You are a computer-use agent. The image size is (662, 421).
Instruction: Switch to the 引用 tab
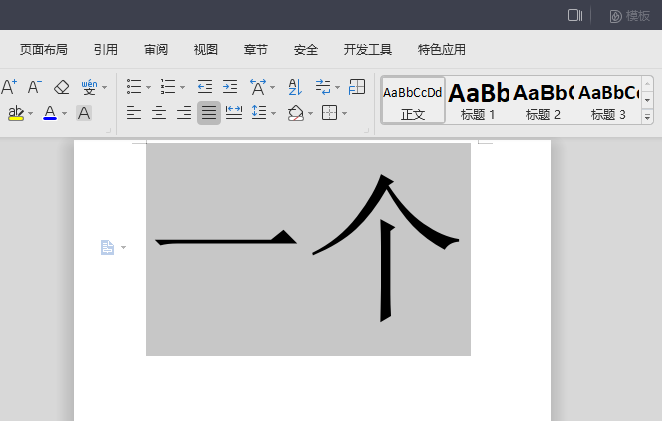(106, 50)
